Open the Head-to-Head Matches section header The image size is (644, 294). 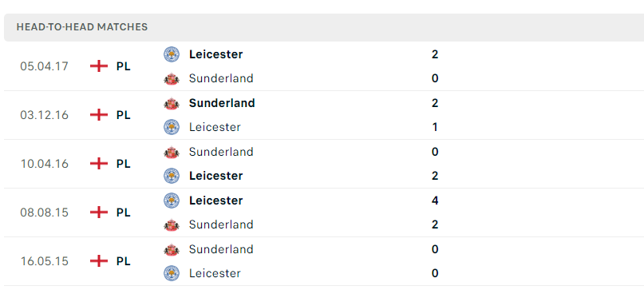324,27
